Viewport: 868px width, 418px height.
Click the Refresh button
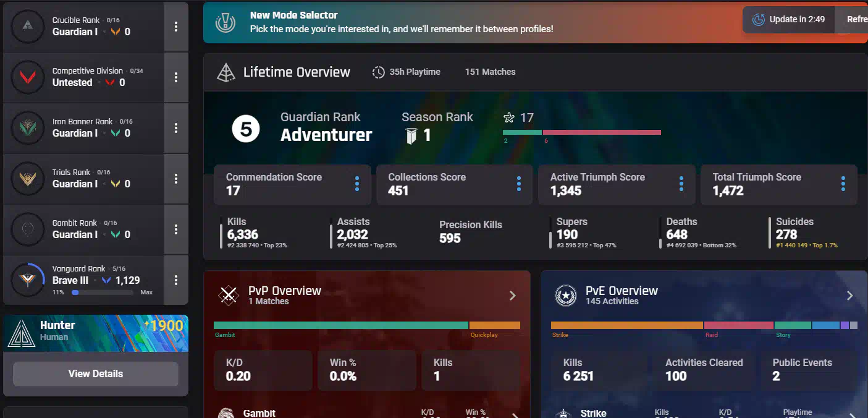[851, 20]
